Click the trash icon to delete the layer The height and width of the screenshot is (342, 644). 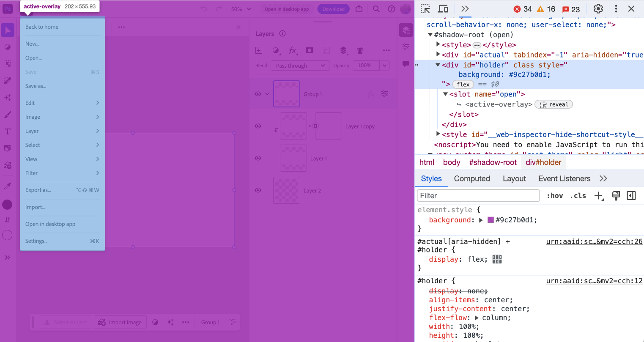360,50
